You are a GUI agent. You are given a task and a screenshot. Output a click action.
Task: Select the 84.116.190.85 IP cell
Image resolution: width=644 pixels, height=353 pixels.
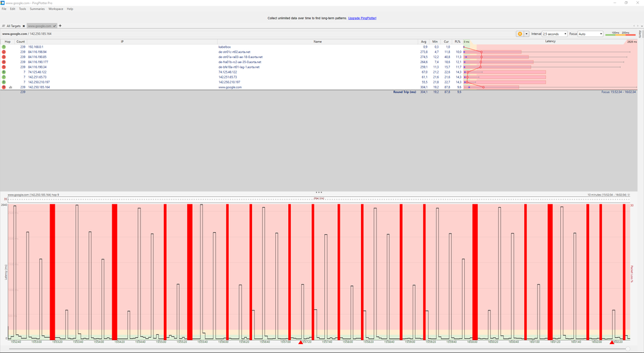coord(37,57)
